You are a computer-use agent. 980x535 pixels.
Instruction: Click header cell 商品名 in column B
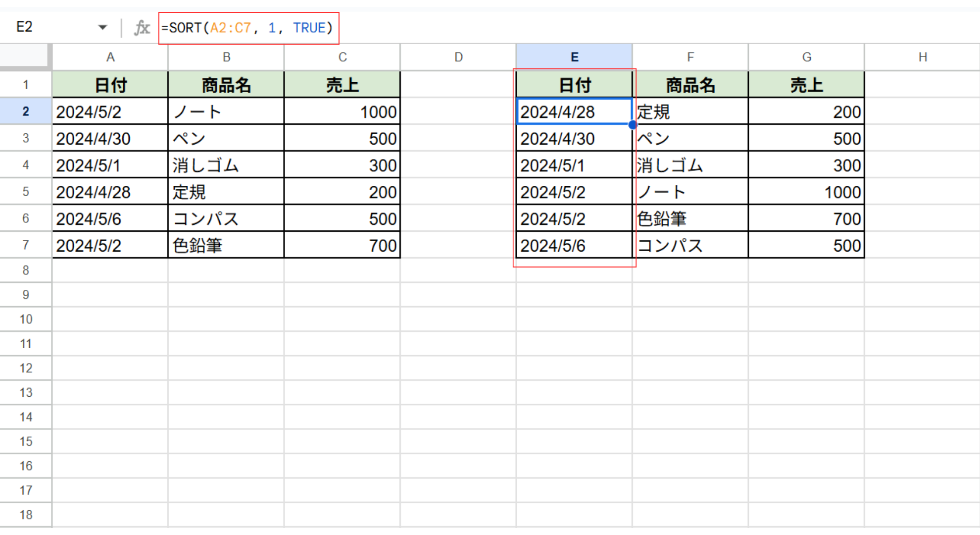226,85
